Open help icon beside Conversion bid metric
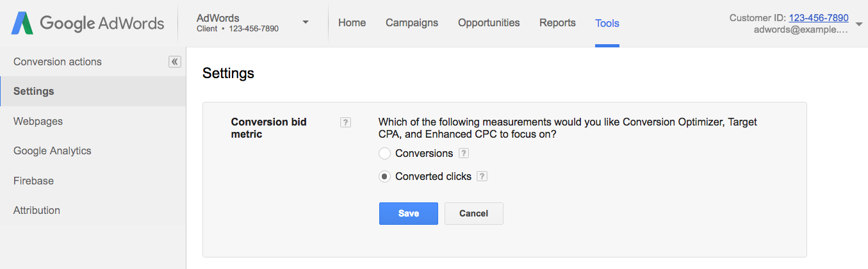 tap(345, 122)
